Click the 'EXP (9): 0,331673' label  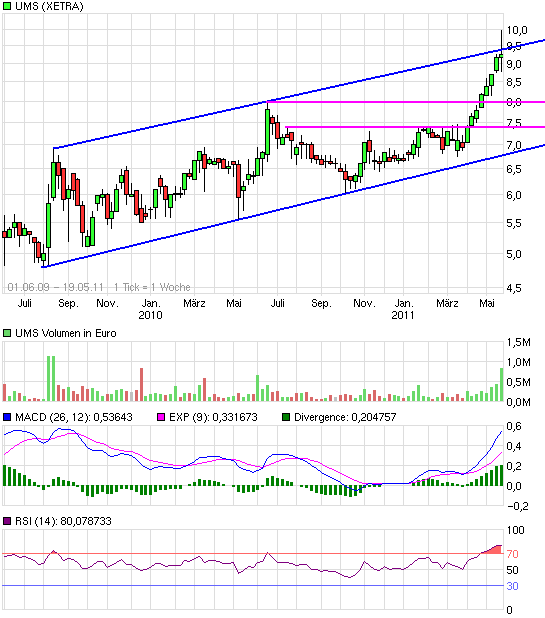pyautogui.click(x=213, y=417)
